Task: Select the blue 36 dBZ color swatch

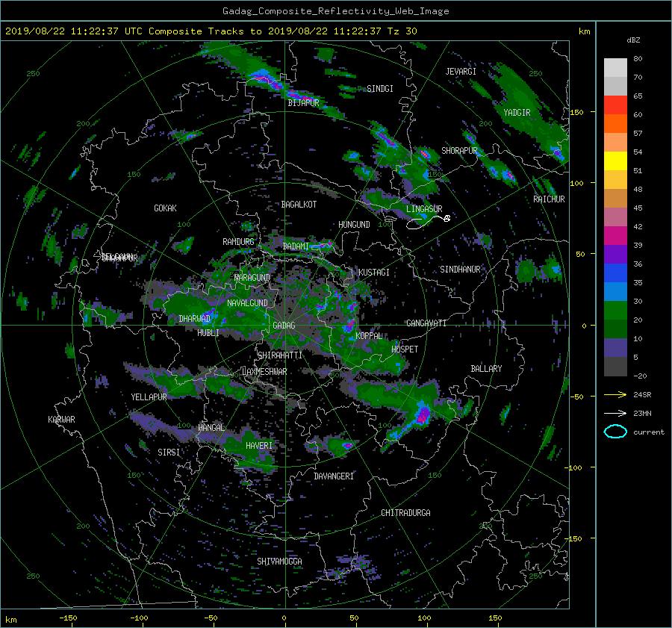Action: [615, 273]
